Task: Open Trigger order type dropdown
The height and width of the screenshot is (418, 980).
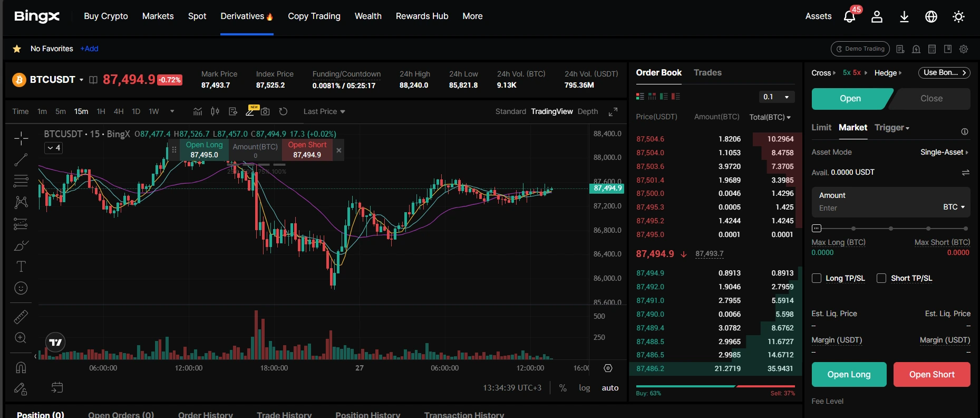Action: click(x=892, y=128)
